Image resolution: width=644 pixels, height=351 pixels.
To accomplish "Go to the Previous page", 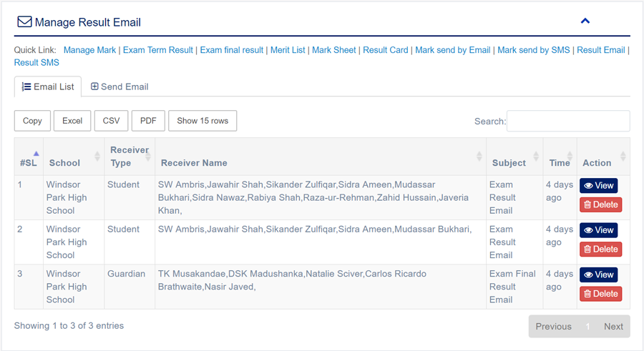I will pos(553,327).
